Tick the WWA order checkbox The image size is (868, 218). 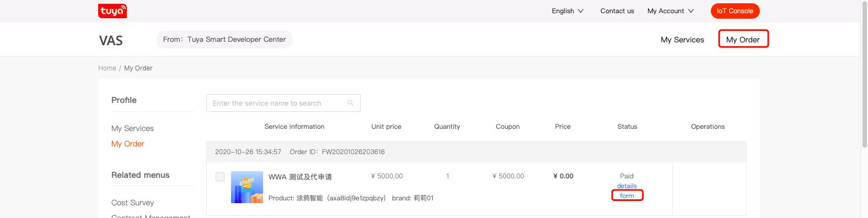(220, 177)
